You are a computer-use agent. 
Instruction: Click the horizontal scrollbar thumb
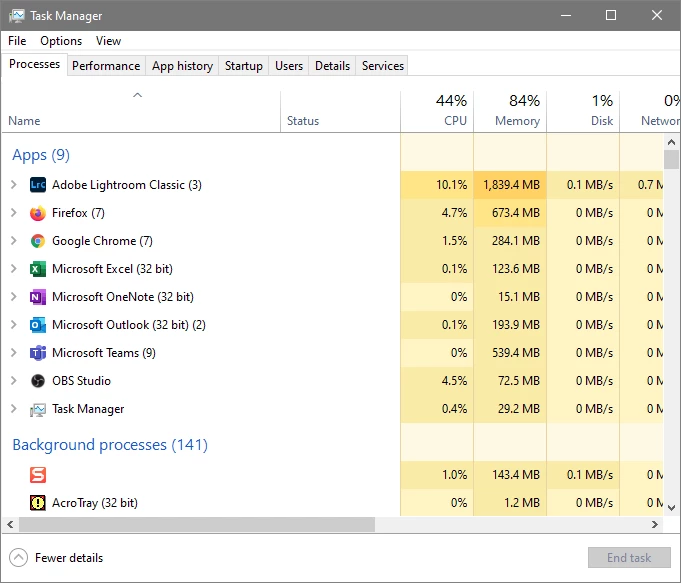point(197,524)
